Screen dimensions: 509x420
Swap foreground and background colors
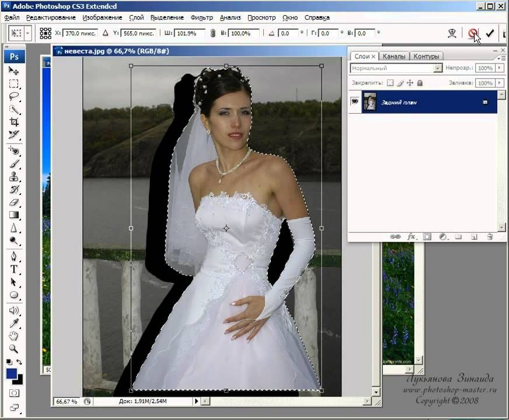(19, 362)
